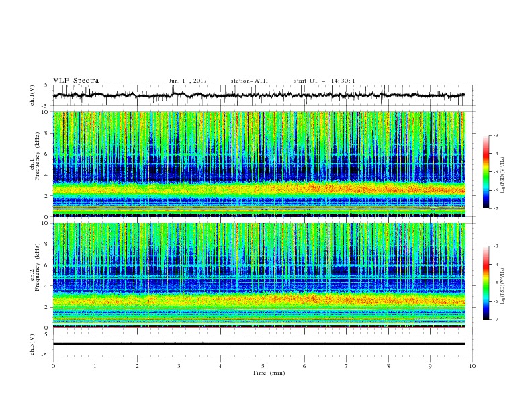Click the "ch.3(V)" axis label
This screenshot has height=411, width=532.
pyautogui.click(x=32, y=345)
